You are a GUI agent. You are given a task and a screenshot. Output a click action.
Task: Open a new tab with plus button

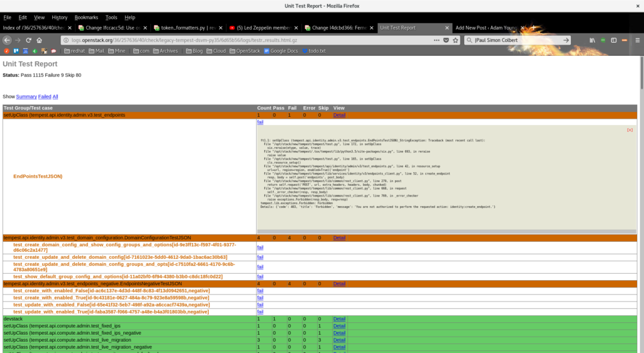click(533, 28)
